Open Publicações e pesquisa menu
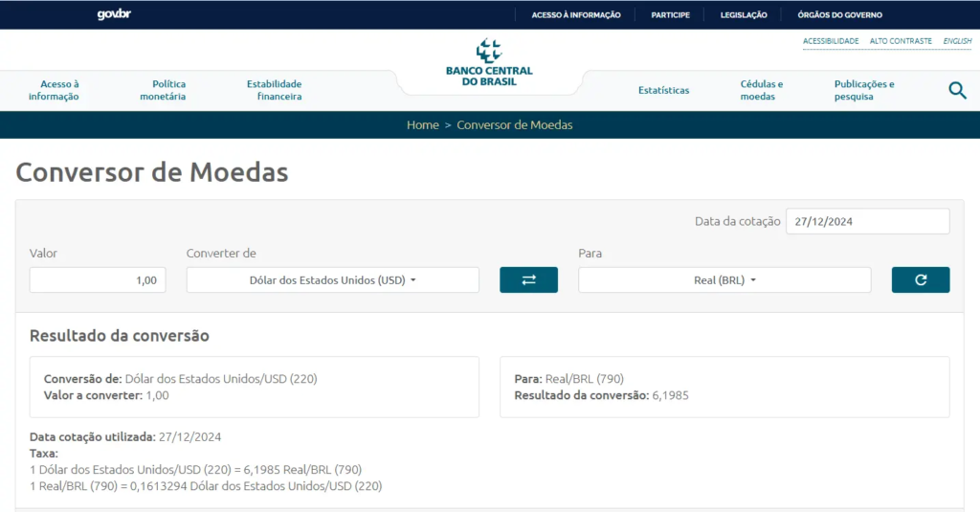This screenshot has height=512, width=980. point(864,90)
